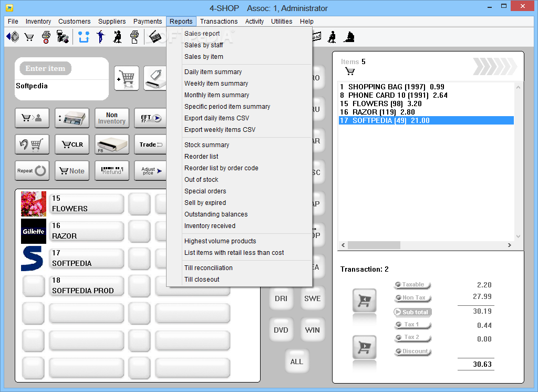The image size is (538, 392).
Task: Toggle the Non Tax indicator
Action: click(x=412, y=298)
